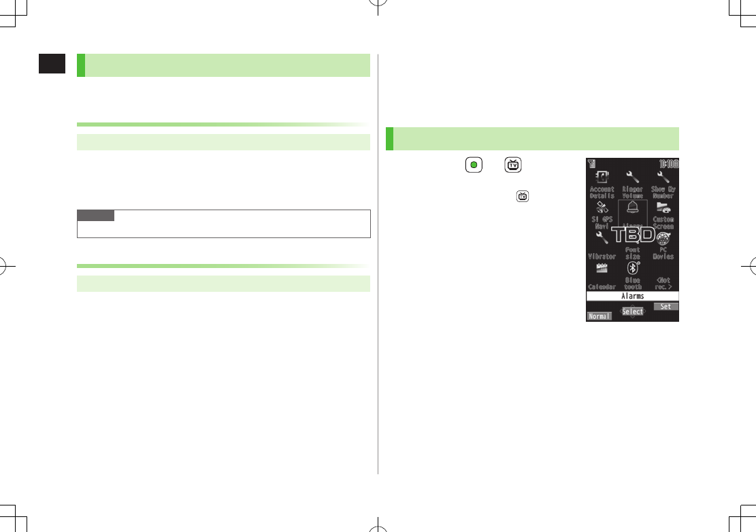Open the PC Movies reel icon
The image size is (756, 532).
tap(663, 238)
